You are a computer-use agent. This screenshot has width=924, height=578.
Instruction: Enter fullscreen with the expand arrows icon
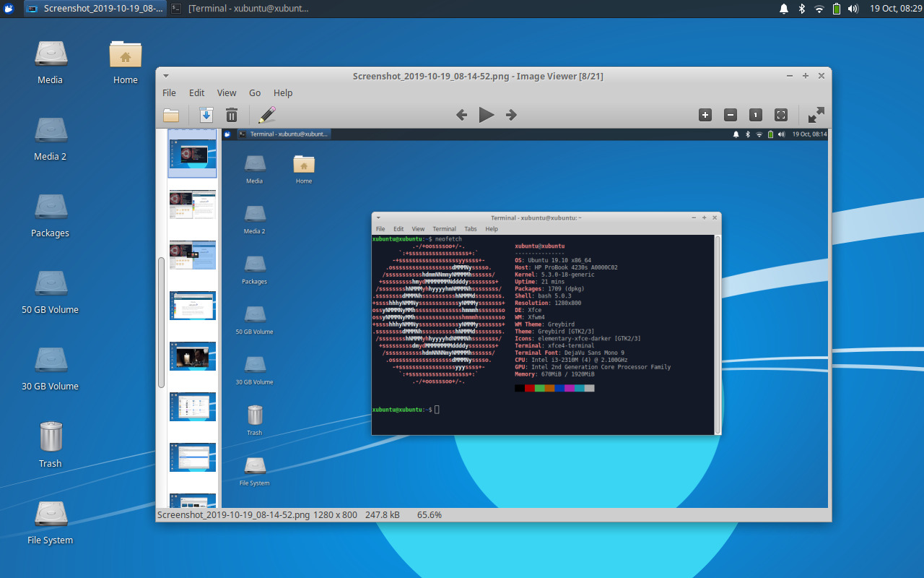(816, 114)
